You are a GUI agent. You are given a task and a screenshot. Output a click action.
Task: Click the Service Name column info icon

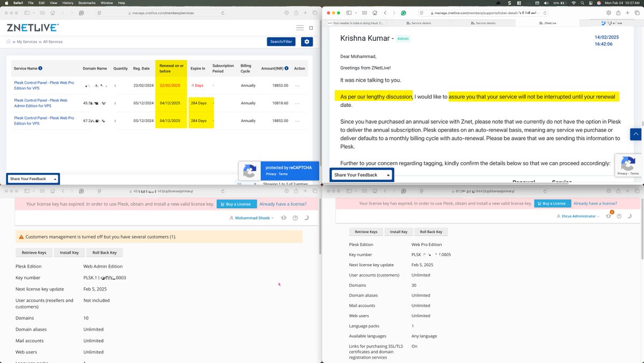[x=41, y=68]
